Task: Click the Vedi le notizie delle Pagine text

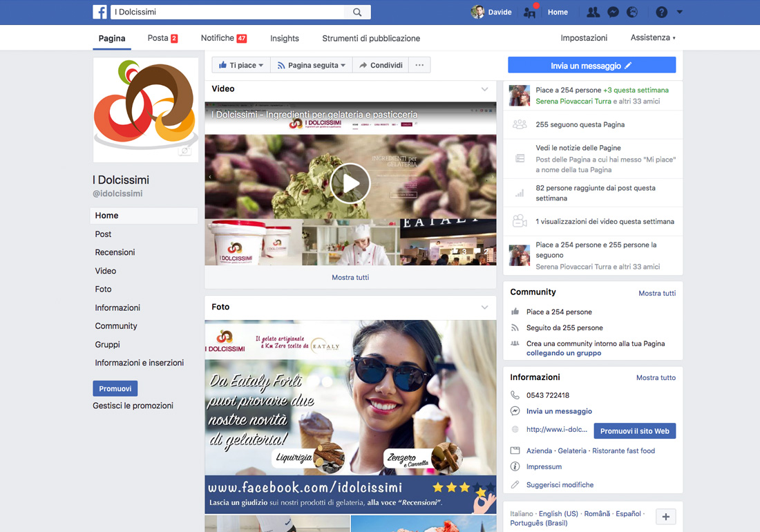Action: click(x=578, y=148)
